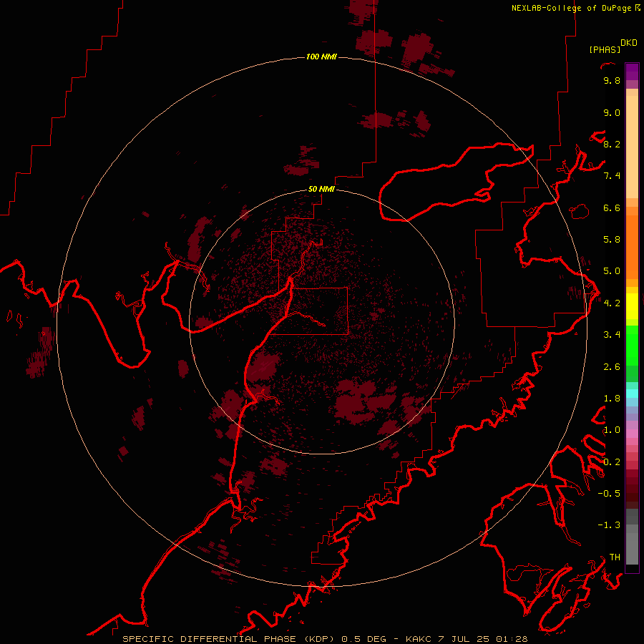This screenshot has width=644, height=644.
Task: Click the 1.0 scale value
Action: 612,430
